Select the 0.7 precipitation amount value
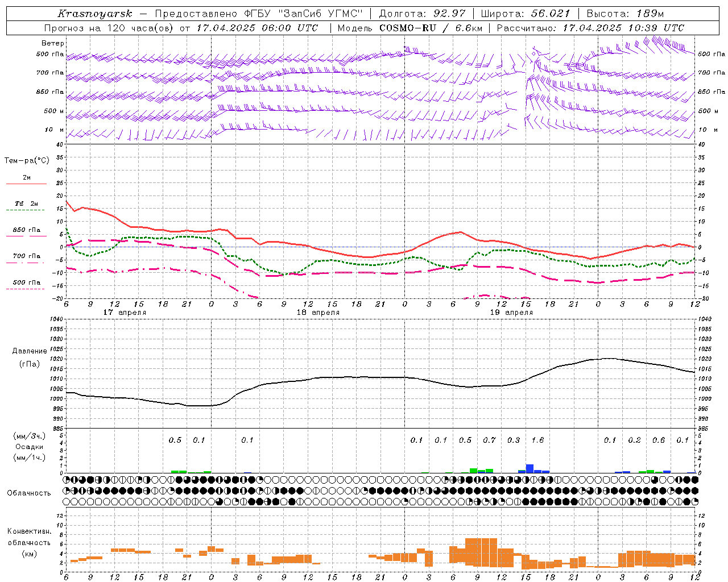The height and width of the screenshot is (582, 728). [489, 440]
